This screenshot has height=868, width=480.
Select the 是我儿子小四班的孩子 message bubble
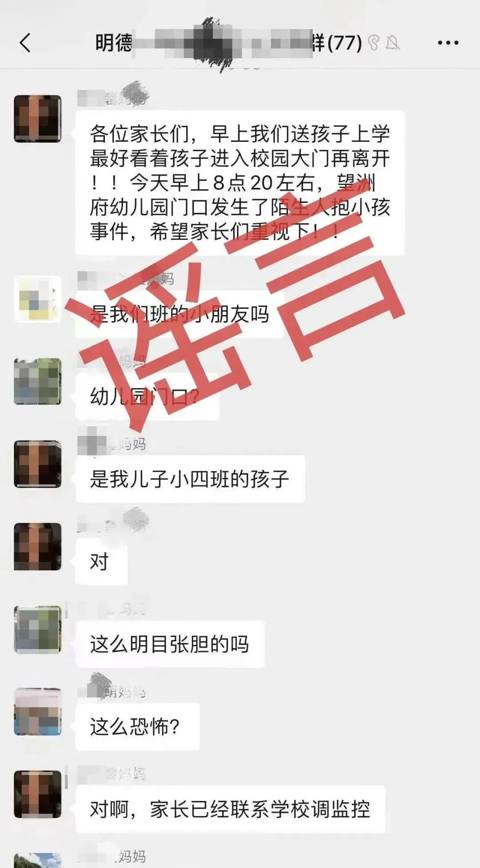coord(190,479)
